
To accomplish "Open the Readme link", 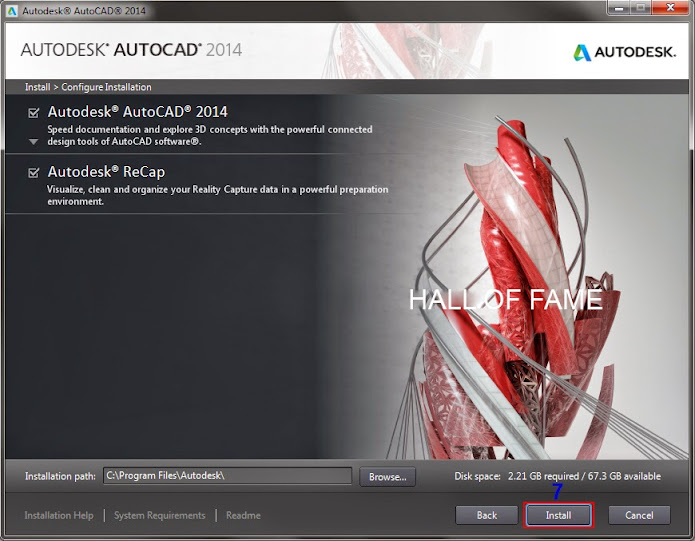I will point(243,515).
